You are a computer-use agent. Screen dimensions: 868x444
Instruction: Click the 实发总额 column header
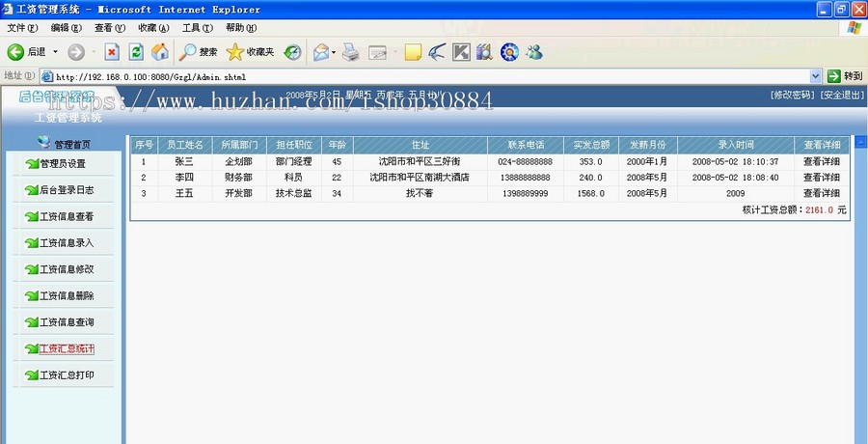(591, 145)
